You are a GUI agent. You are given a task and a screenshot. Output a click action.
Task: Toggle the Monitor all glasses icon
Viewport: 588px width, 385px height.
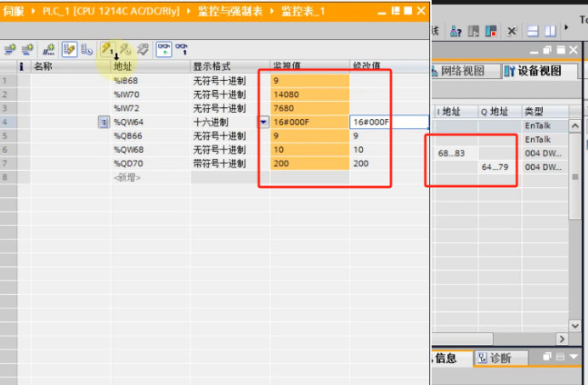[164, 49]
